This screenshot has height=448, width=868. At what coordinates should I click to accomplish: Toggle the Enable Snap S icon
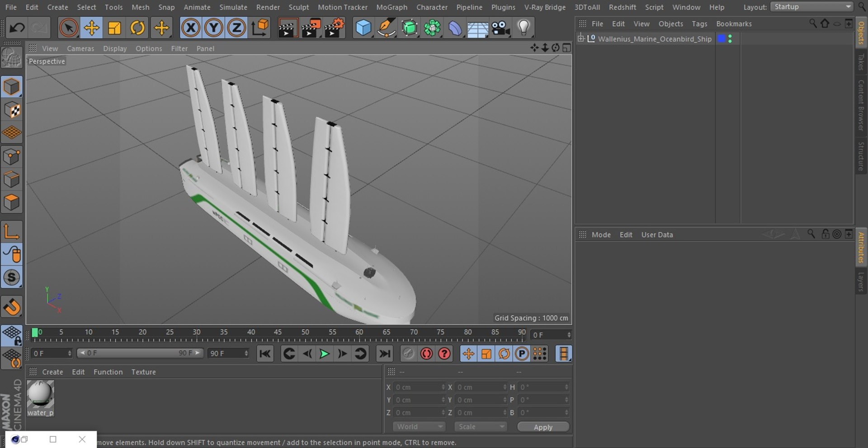(x=12, y=278)
